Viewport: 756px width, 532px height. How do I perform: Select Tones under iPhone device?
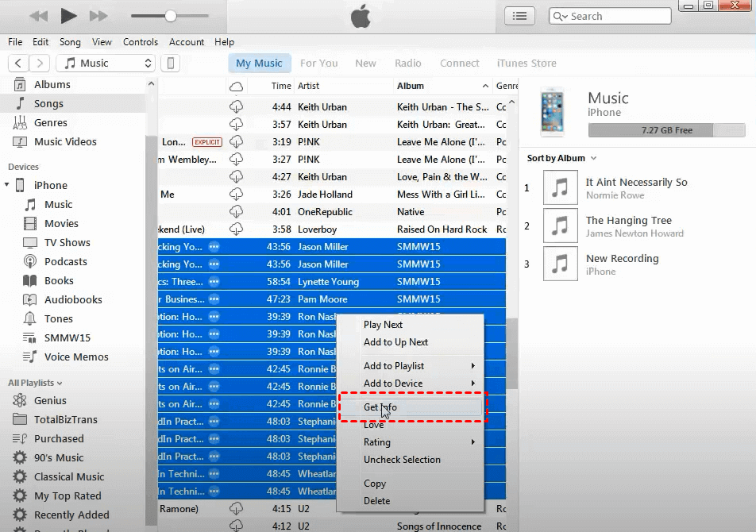point(58,319)
